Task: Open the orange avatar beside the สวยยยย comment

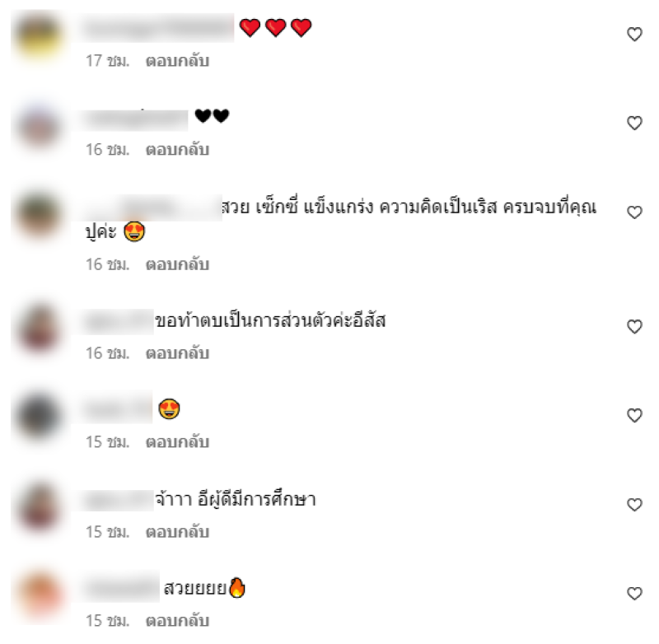Action: point(40,595)
